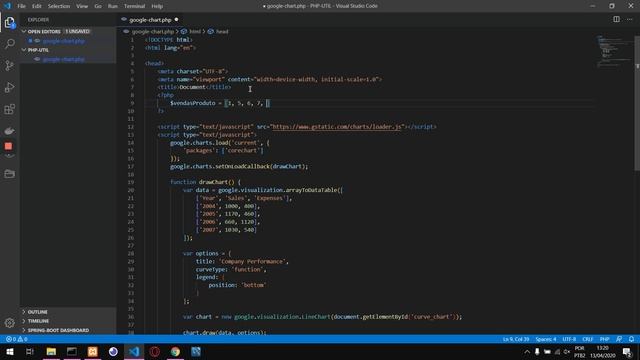The width and height of the screenshot is (640, 360).
Task: Open the Explorer view in activity bar
Action: [10, 22]
